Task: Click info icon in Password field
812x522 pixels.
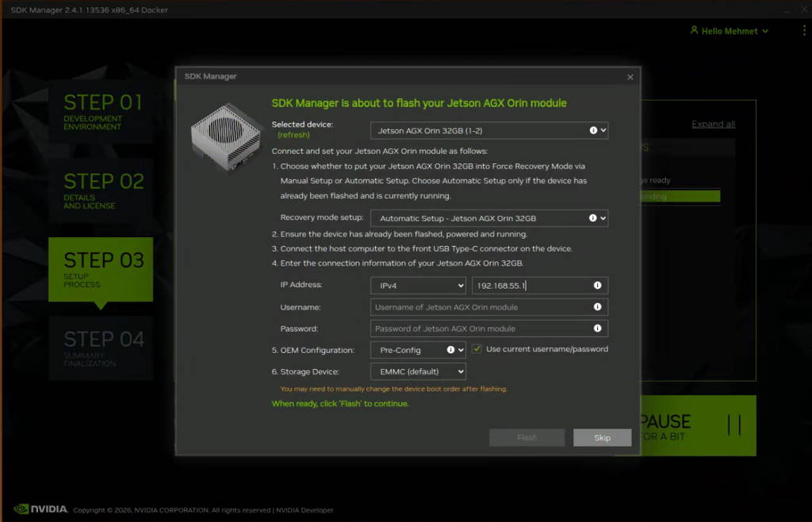Action: coord(598,328)
